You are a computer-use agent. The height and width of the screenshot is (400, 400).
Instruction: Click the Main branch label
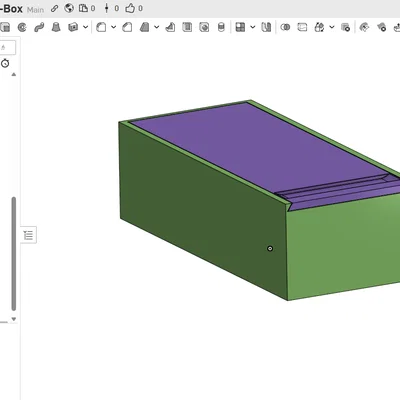tap(35, 9)
